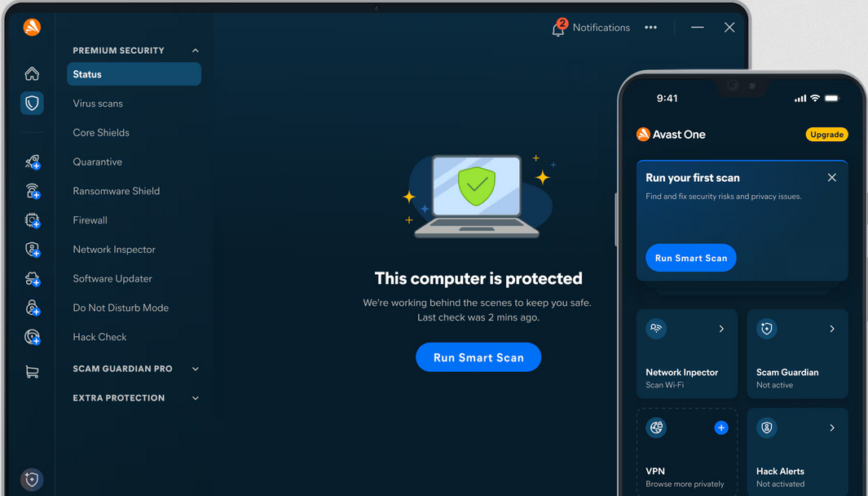
Task: Tap the 'Not activated' Hack Alerts text
Action: [781, 484]
